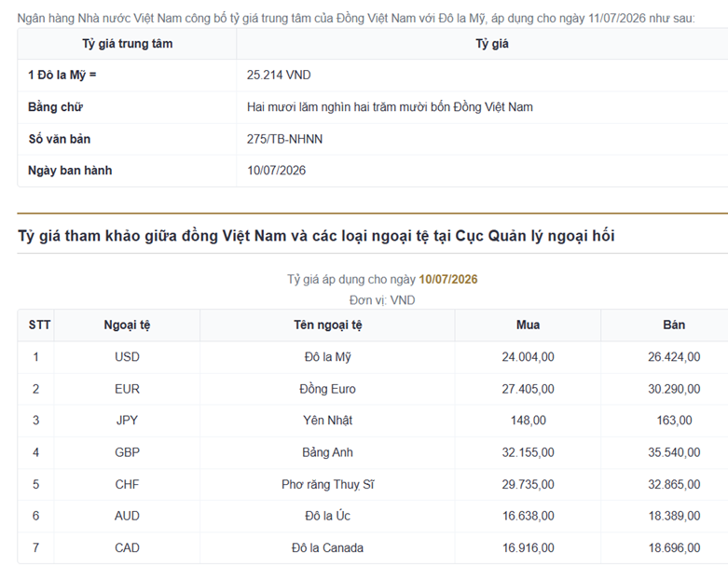Select the EUR currency code cell
The height and width of the screenshot is (567, 728).
(127, 389)
